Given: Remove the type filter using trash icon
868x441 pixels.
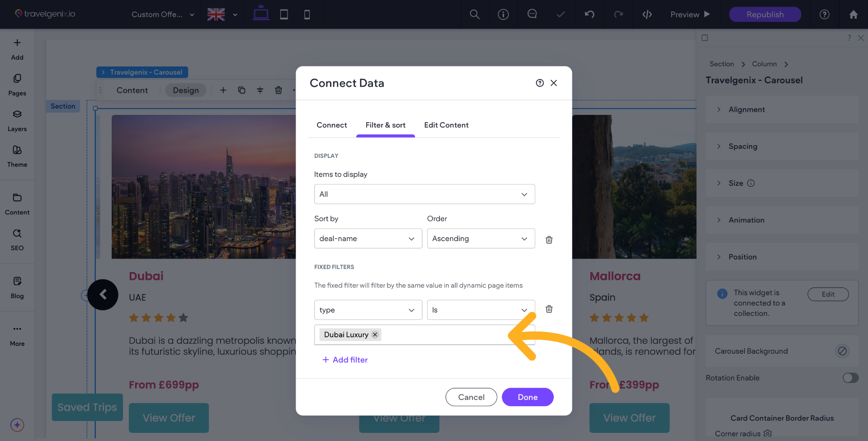Looking at the screenshot, I should click(549, 309).
